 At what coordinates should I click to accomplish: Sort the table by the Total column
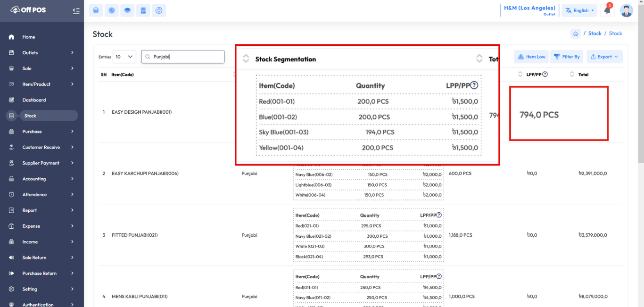click(572, 75)
